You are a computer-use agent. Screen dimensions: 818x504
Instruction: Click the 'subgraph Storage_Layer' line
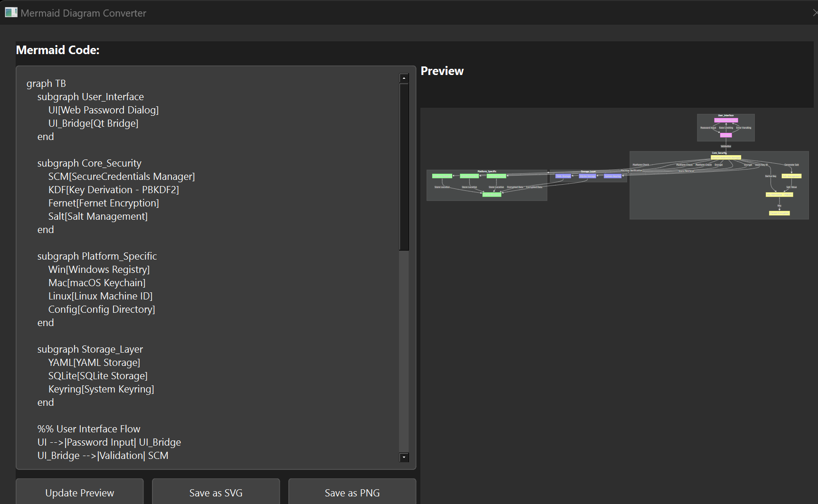90,349
